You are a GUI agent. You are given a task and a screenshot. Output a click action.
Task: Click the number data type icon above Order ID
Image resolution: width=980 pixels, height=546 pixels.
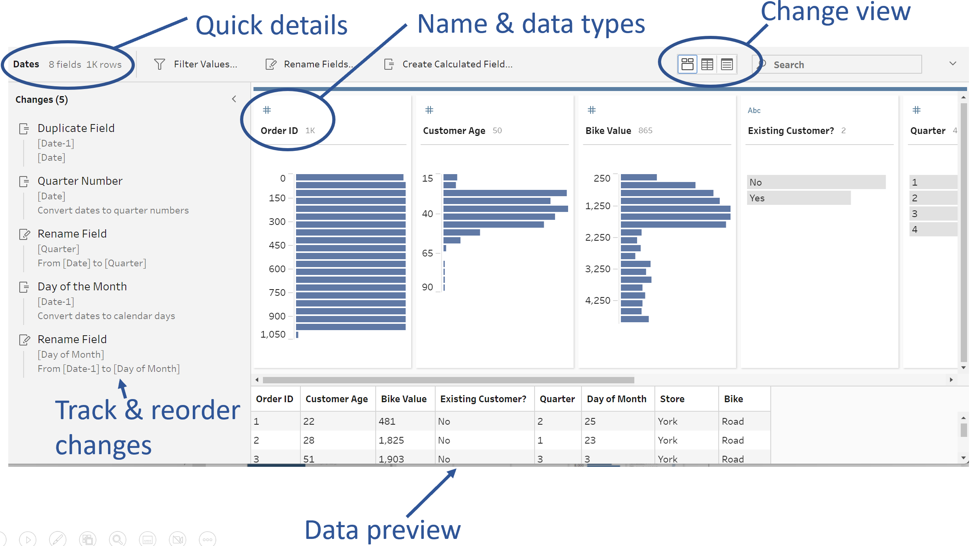click(x=267, y=110)
